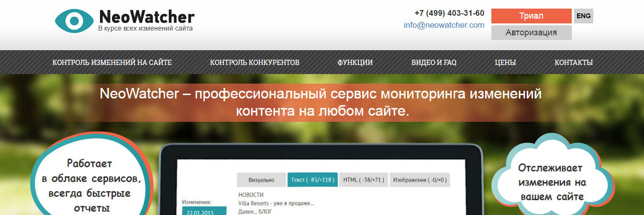Go to the Контакты page

[573, 63]
